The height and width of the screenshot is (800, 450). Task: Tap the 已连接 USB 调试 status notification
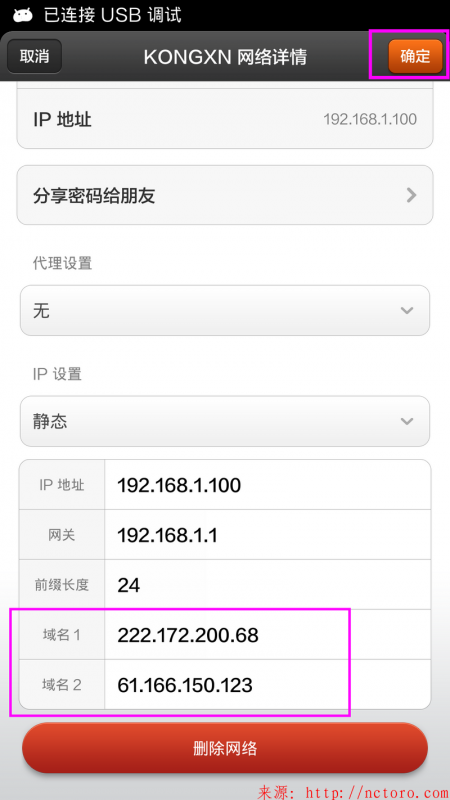point(112,15)
